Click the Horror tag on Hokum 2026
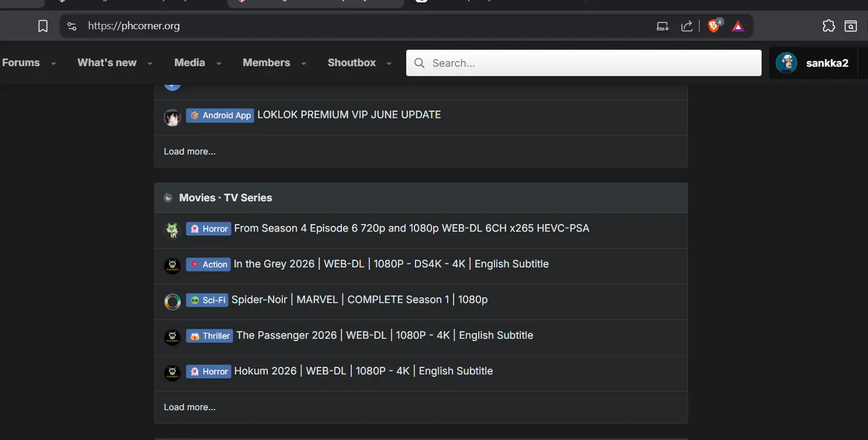The image size is (868, 440). tap(209, 372)
